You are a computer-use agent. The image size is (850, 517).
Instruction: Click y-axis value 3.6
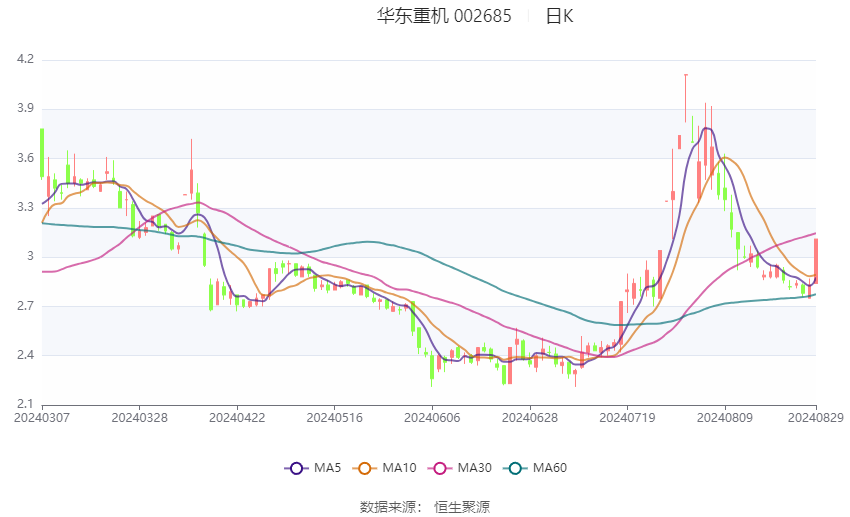tap(25, 158)
